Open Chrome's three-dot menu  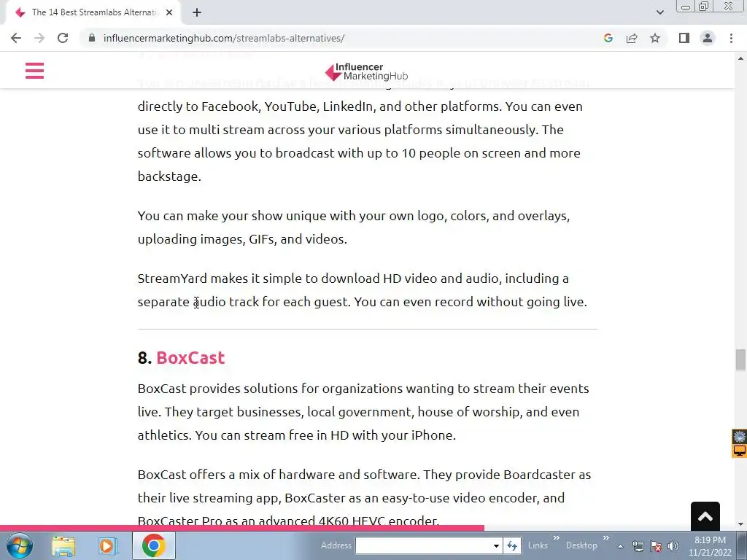[x=731, y=38]
